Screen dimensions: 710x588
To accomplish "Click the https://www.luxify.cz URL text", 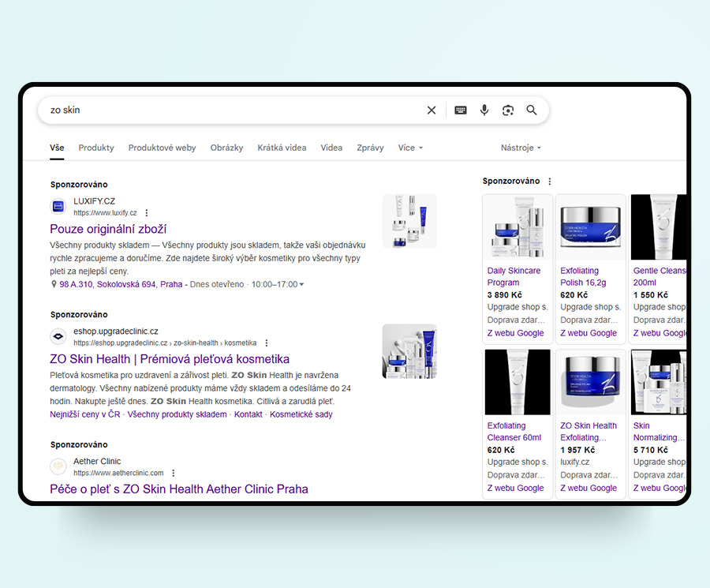I will 105,213.
